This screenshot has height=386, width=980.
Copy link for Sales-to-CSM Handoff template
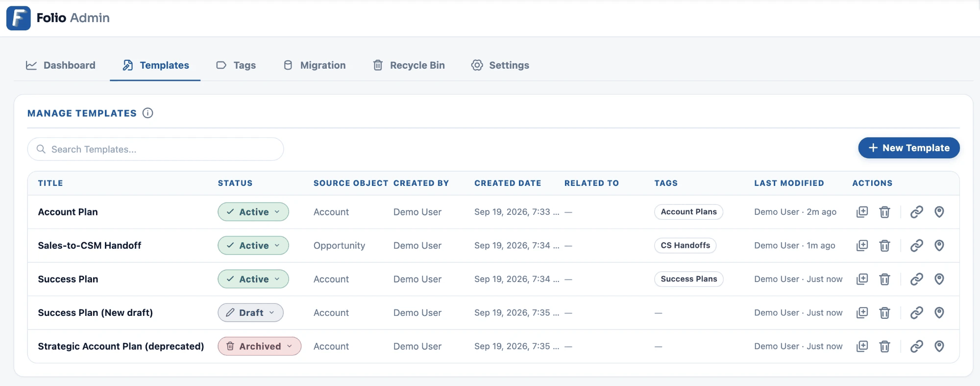[916, 245]
